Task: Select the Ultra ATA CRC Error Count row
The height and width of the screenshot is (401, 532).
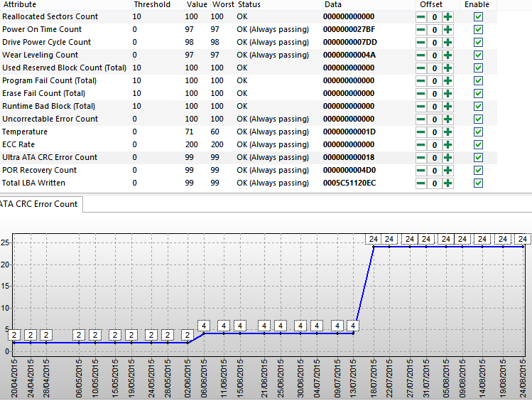Action: [50, 157]
